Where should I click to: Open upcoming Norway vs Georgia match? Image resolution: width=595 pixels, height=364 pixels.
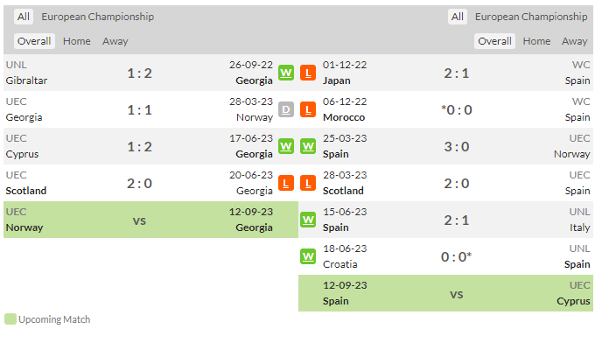[x=150, y=220]
